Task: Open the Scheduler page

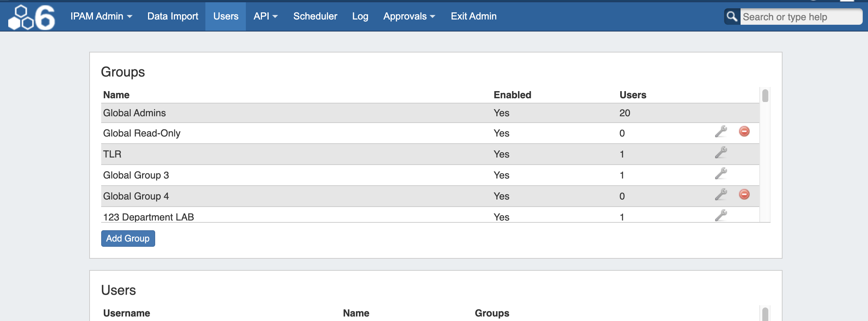Action: pyautogui.click(x=315, y=16)
